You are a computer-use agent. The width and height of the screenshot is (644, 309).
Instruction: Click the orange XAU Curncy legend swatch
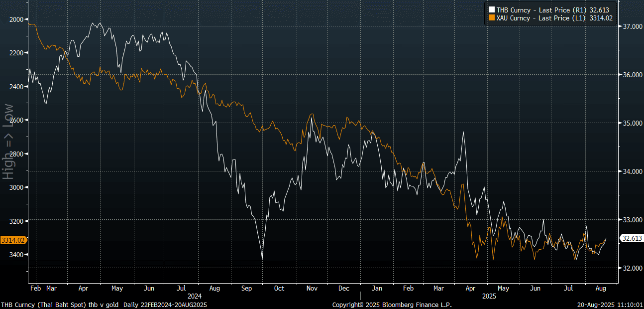tap(492, 18)
